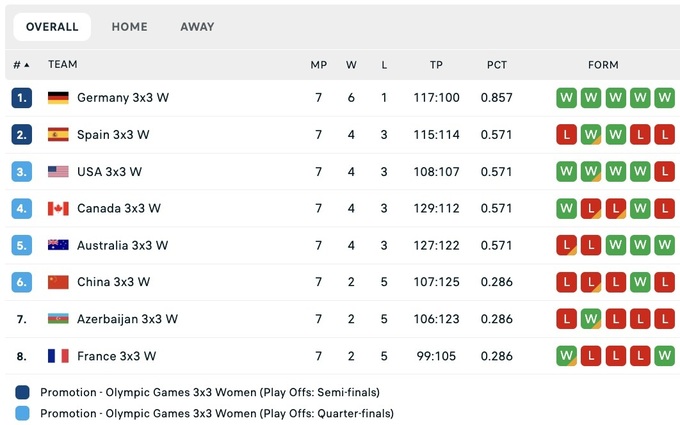Screen dimensions: 680x425
Task: Click the light blue Quarter-finals legend swatch
Action: pos(23,413)
